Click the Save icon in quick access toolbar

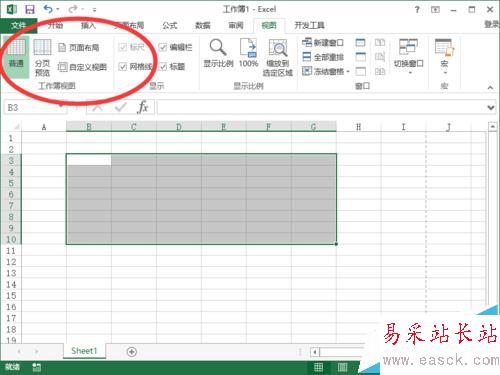pyautogui.click(x=30, y=9)
